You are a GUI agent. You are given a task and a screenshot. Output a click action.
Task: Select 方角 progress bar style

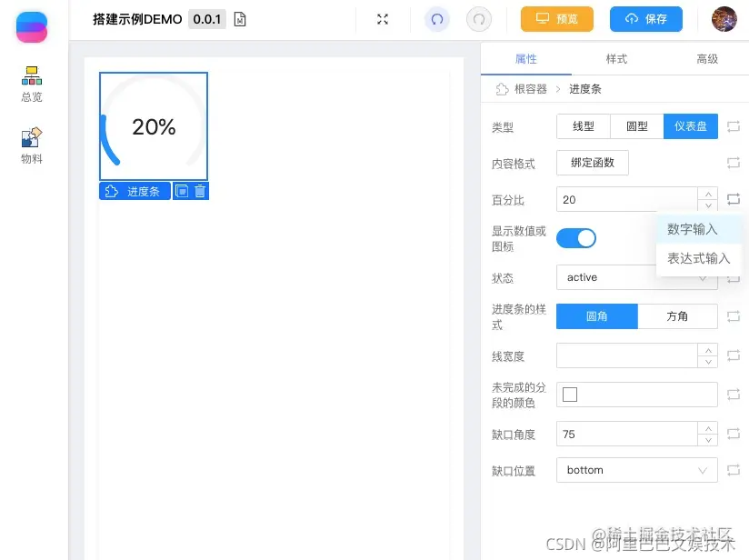coord(677,316)
